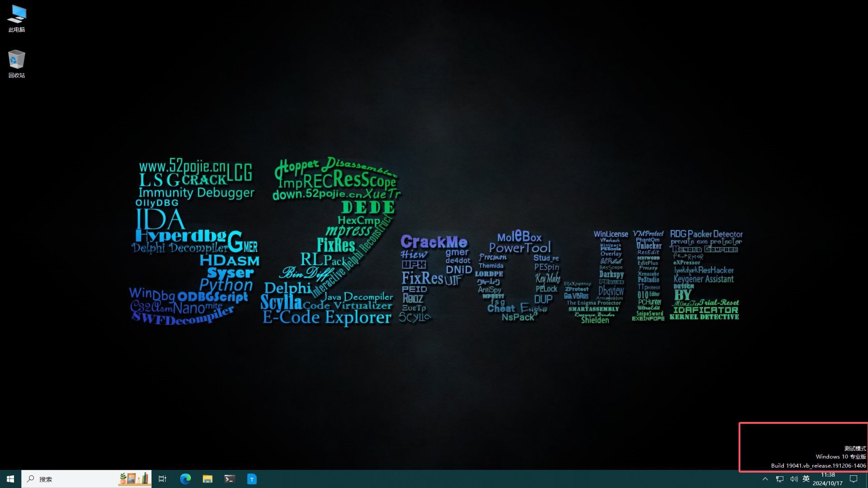Open the Start menu Windows logo
This screenshot has width=868, height=488.
coord(10,479)
